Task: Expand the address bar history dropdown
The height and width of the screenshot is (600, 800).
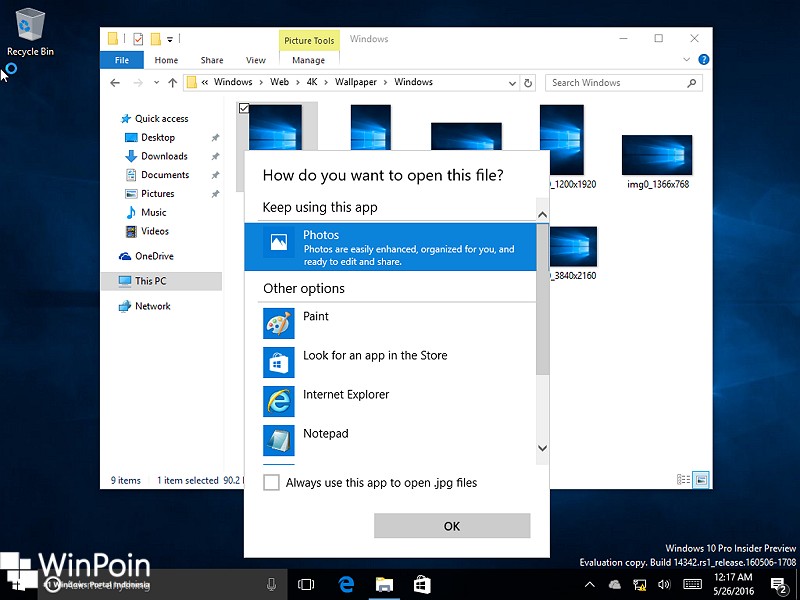Action: click(512, 83)
